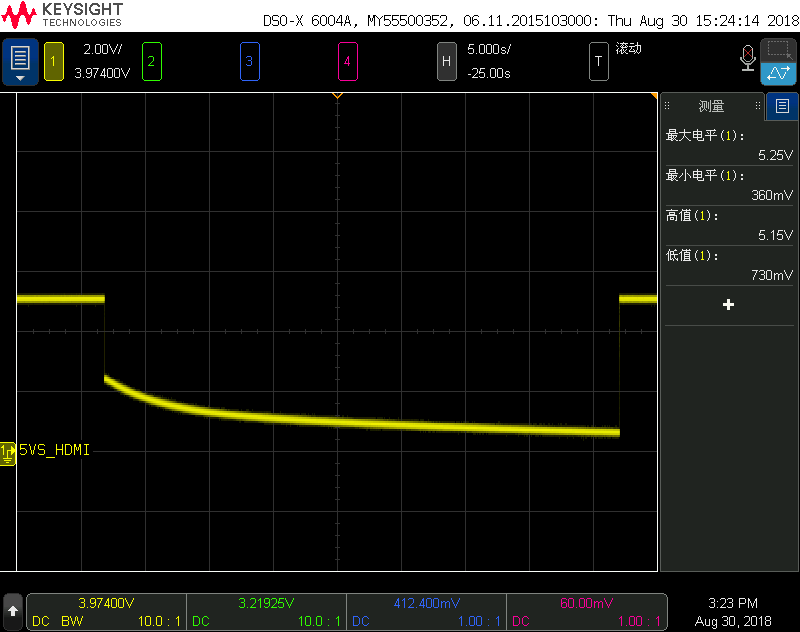The height and width of the screenshot is (632, 800).
Task: Select the 最大电平(1) measurement row
Action: 729,145
